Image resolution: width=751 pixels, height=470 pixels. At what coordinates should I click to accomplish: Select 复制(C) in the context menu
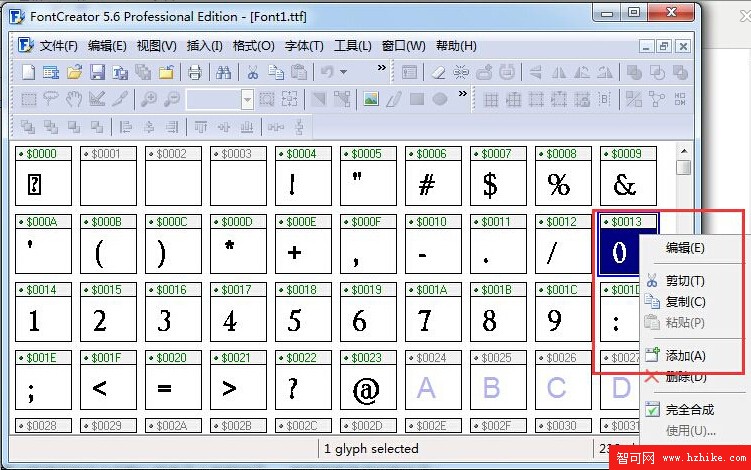(x=685, y=302)
